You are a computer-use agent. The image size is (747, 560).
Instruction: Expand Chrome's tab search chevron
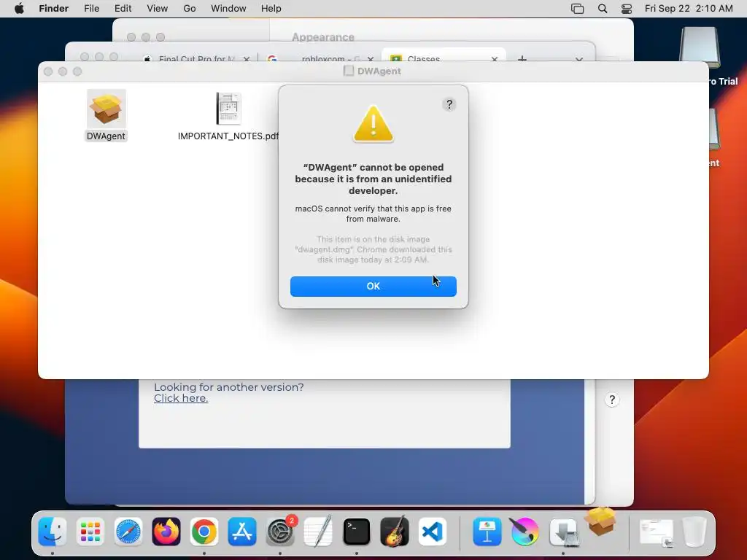(x=578, y=59)
